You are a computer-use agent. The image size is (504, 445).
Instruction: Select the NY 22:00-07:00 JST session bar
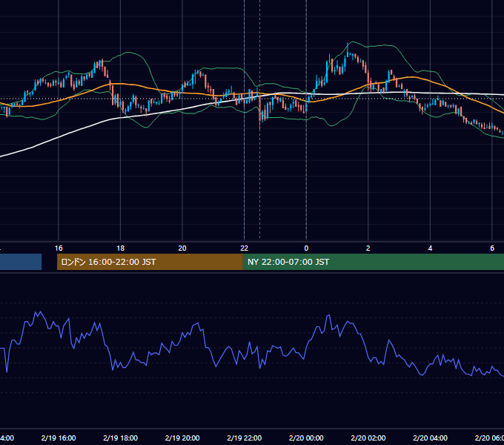373,262
